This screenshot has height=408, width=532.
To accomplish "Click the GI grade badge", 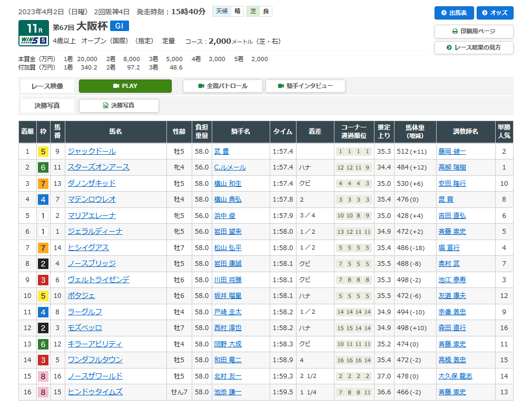I will [120, 26].
